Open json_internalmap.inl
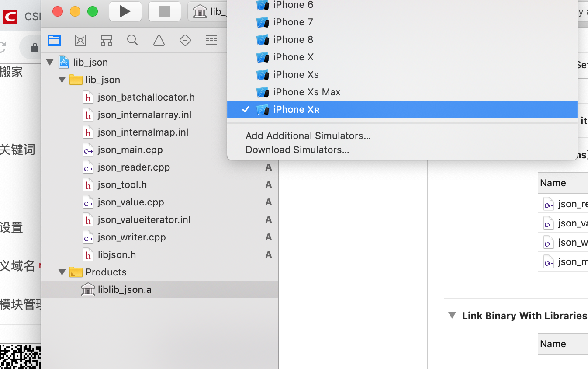 click(x=143, y=132)
